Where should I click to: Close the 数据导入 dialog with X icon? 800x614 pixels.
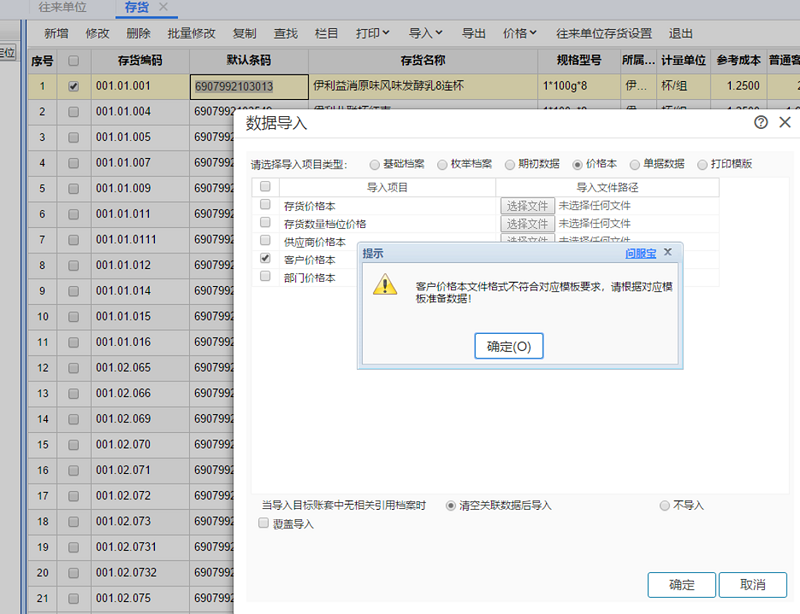[785, 122]
